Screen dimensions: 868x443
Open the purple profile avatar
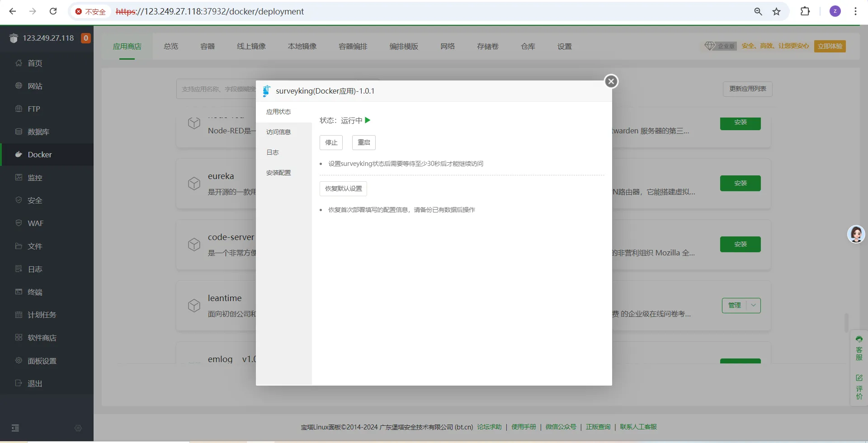click(x=835, y=11)
